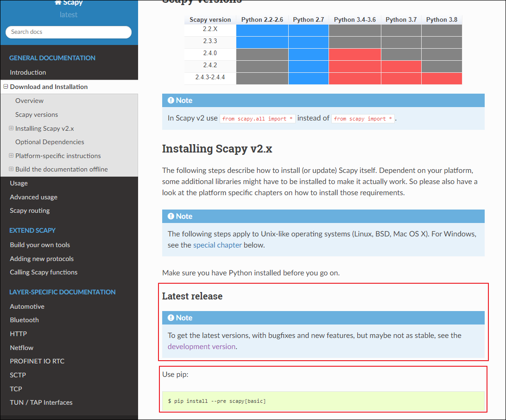
Task: Click the 'from scapy import *' code snippet
Action: point(363,119)
